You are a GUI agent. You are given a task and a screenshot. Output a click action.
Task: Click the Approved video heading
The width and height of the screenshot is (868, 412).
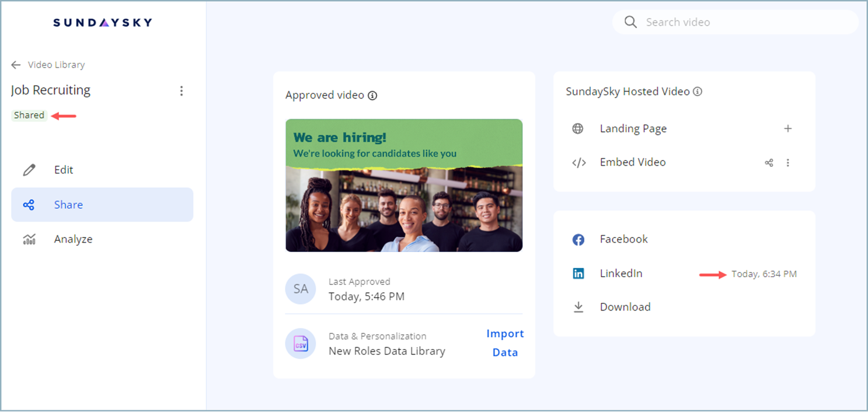tap(325, 95)
